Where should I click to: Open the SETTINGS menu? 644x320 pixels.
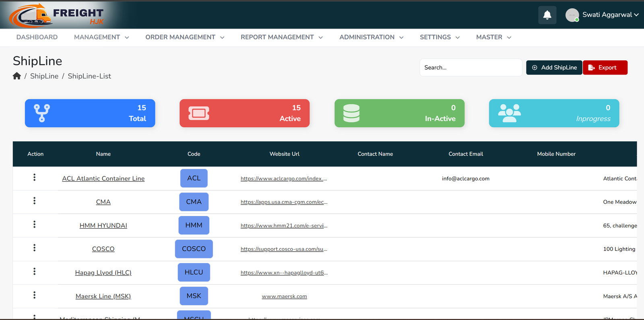click(x=440, y=37)
